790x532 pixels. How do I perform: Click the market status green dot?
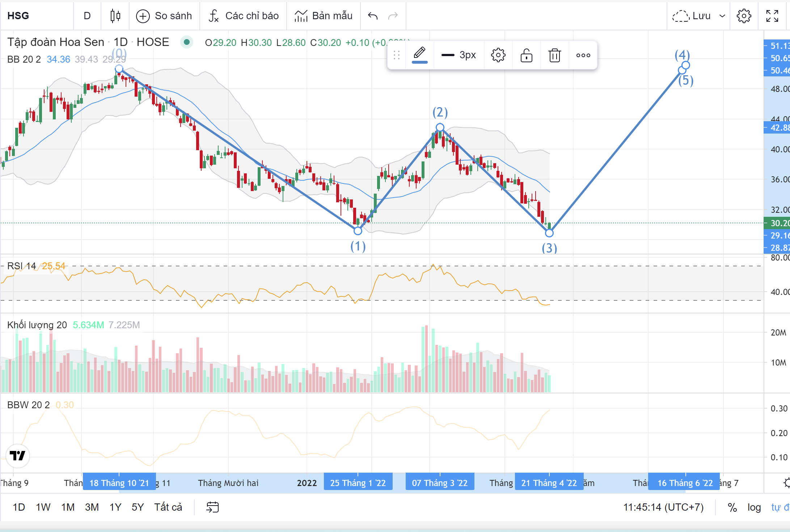[x=187, y=42]
